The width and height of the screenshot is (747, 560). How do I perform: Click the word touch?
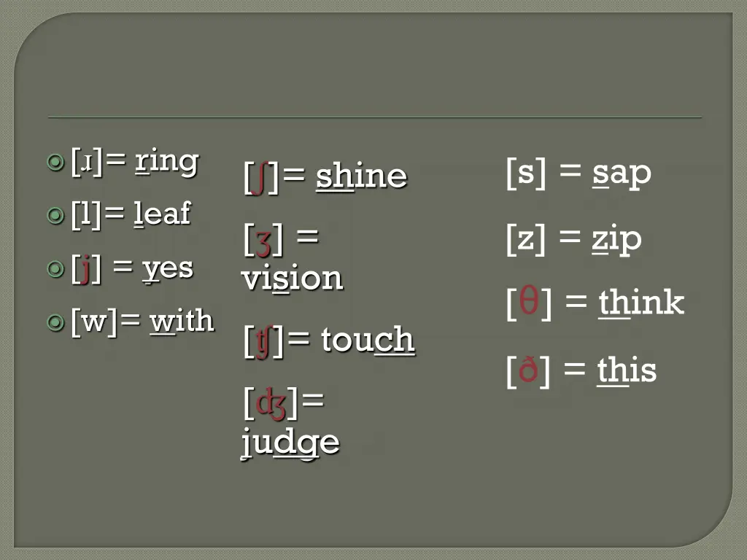[368, 340]
